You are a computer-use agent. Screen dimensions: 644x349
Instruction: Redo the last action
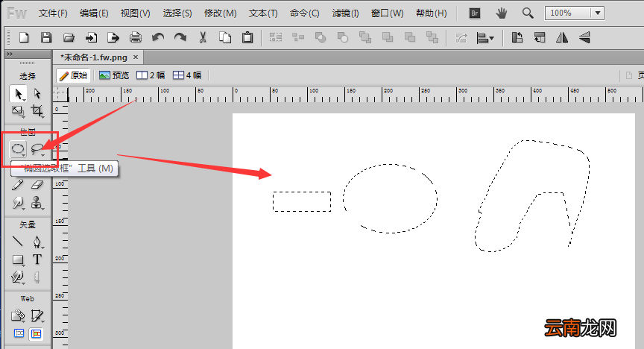180,38
